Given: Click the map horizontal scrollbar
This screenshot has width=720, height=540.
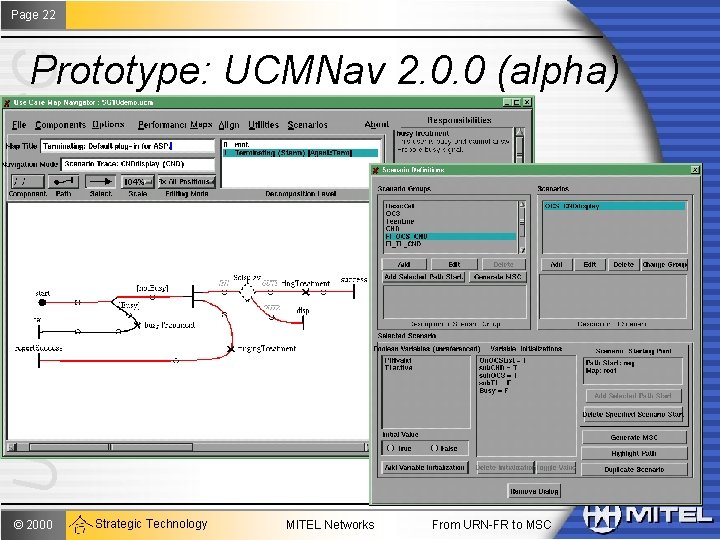Looking at the screenshot, I should pyautogui.click(x=188, y=447).
